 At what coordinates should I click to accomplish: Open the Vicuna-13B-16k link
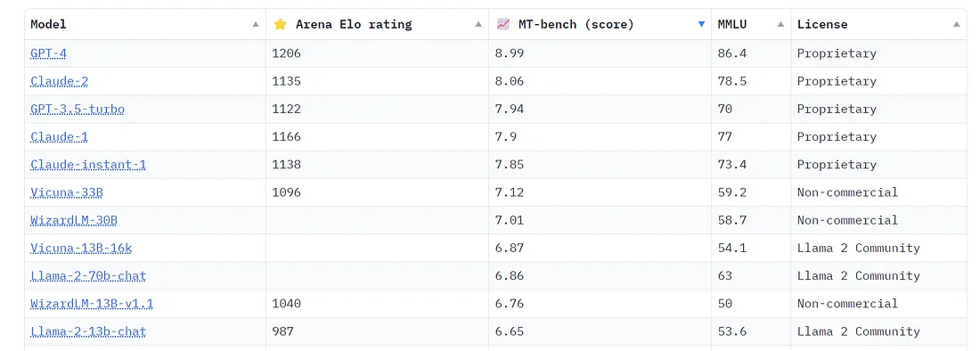[x=81, y=248]
